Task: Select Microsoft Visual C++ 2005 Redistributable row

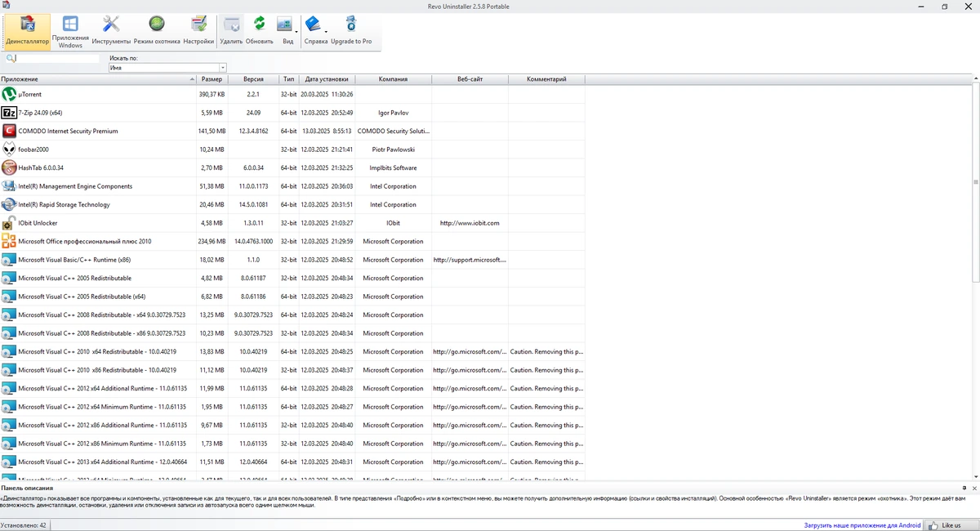Action: click(292, 279)
